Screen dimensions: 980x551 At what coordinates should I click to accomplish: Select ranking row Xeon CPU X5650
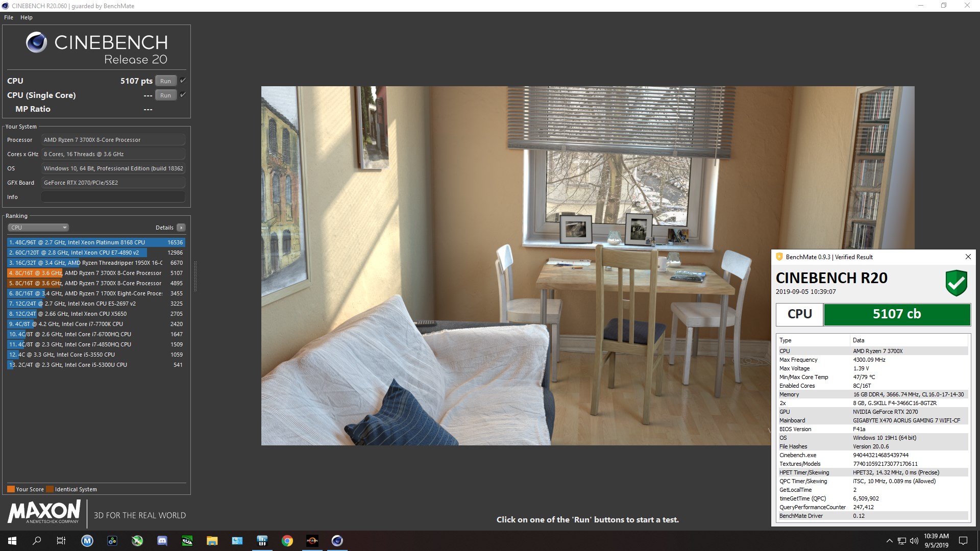coord(96,314)
